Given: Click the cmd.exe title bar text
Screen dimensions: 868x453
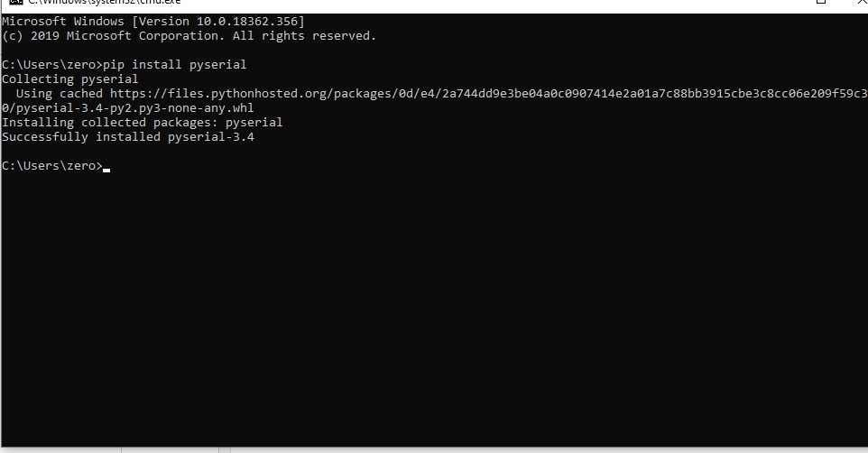Looking at the screenshot, I should [104, 2].
